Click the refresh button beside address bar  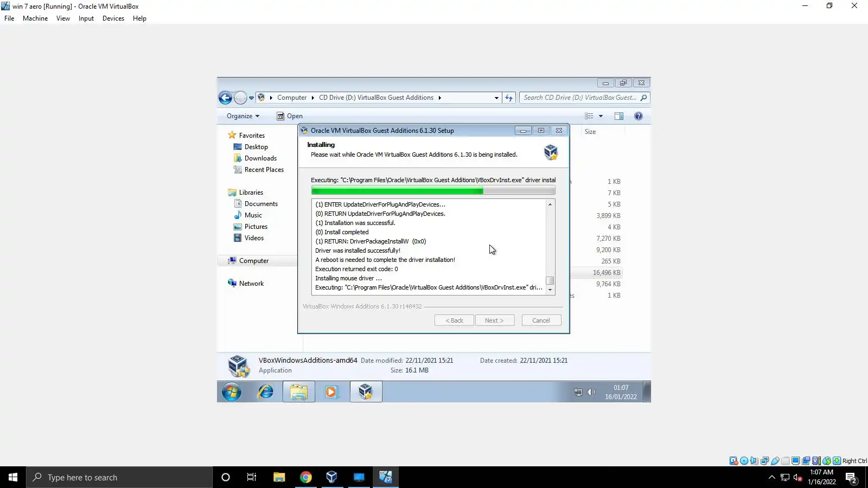(x=509, y=98)
